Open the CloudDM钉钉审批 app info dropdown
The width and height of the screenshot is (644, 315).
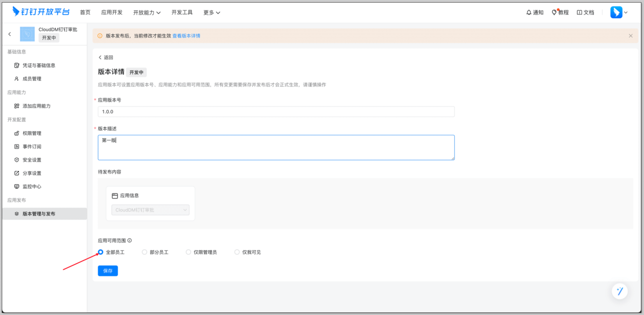point(150,210)
